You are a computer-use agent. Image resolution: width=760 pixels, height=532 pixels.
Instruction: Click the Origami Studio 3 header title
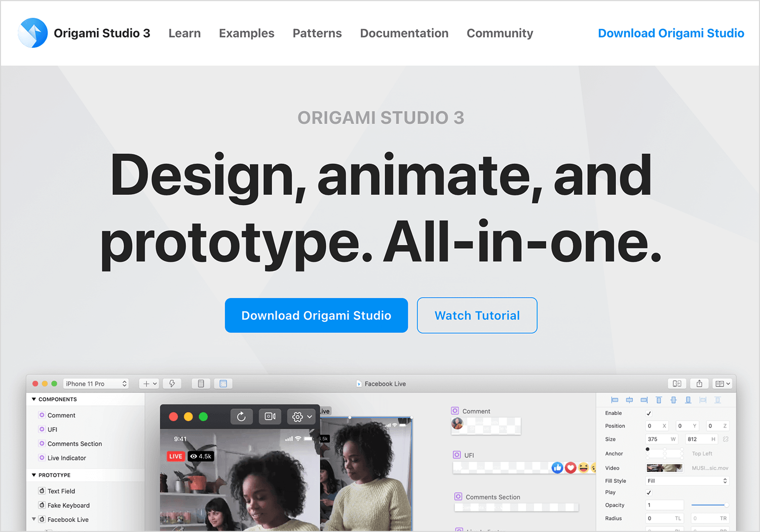(x=102, y=33)
